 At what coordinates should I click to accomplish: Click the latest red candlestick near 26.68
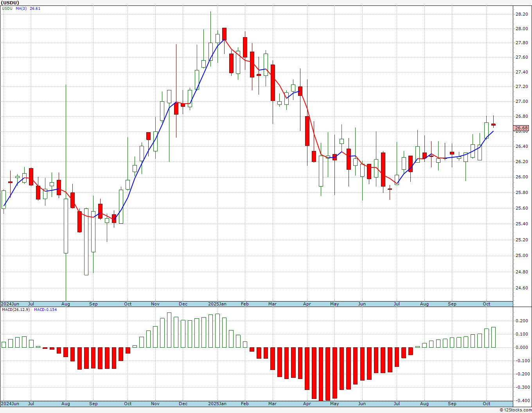point(494,124)
